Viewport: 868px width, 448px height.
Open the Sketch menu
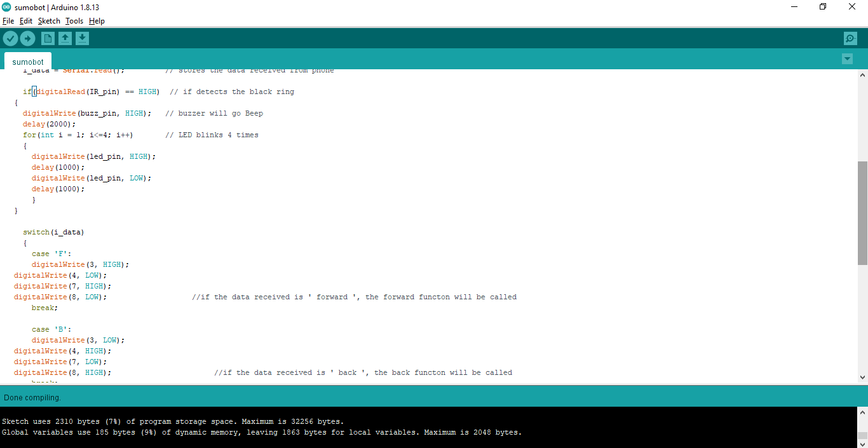click(49, 21)
